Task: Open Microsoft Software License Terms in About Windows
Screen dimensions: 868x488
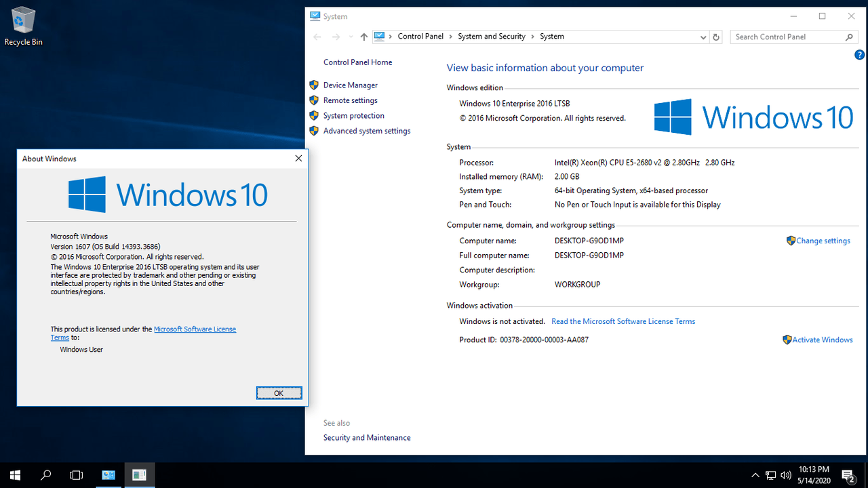Action: [195, 329]
